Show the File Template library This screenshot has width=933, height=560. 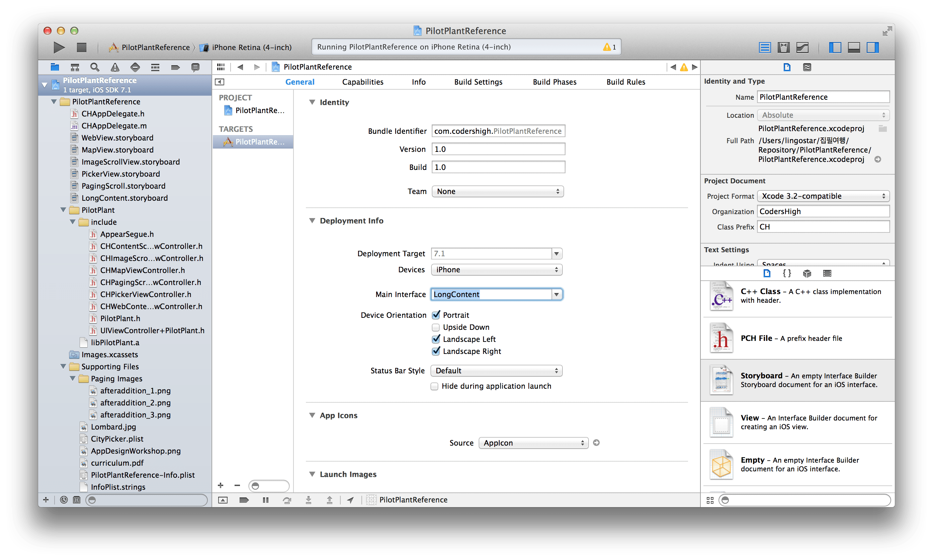[767, 273]
